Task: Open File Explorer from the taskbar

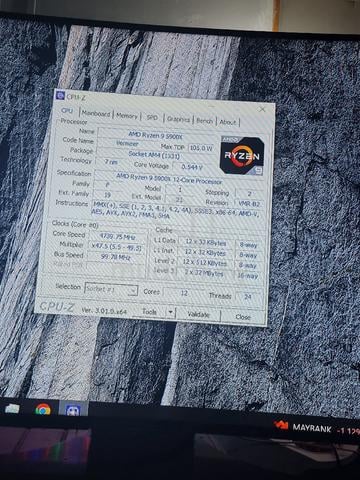Action: click(12, 408)
